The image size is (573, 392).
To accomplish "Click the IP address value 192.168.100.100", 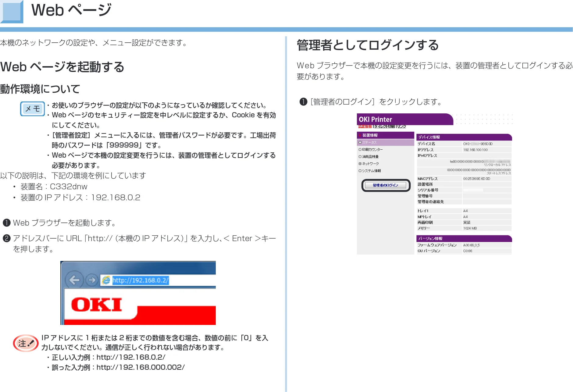I will [475, 150].
